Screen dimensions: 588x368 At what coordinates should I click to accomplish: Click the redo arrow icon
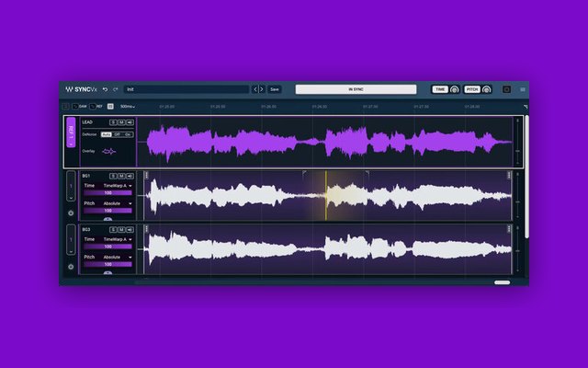coord(116,89)
